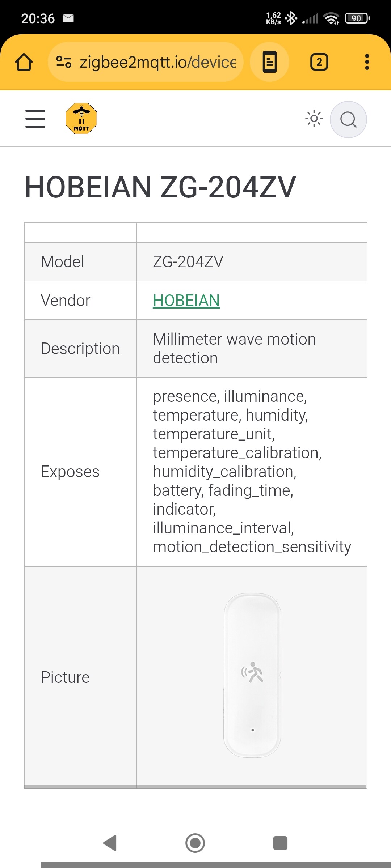Tap the zigbee2mqtt.io address bar
Screen dimensions: 391x868
coord(157,62)
